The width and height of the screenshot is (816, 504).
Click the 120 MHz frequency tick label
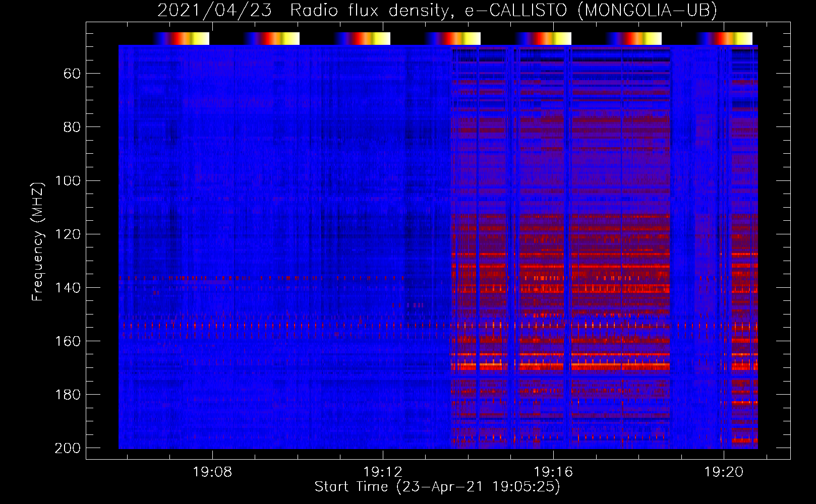pyautogui.click(x=68, y=234)
